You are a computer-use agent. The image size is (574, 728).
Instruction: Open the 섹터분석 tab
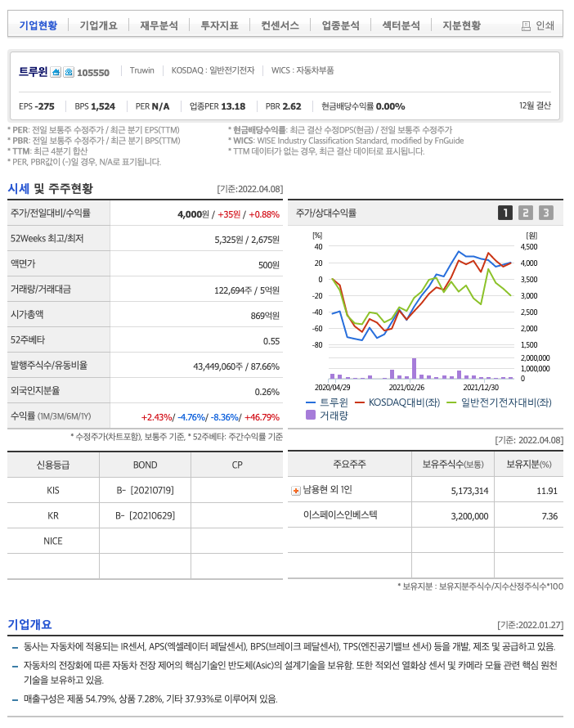pyautogui.click(x=401, y=25)
